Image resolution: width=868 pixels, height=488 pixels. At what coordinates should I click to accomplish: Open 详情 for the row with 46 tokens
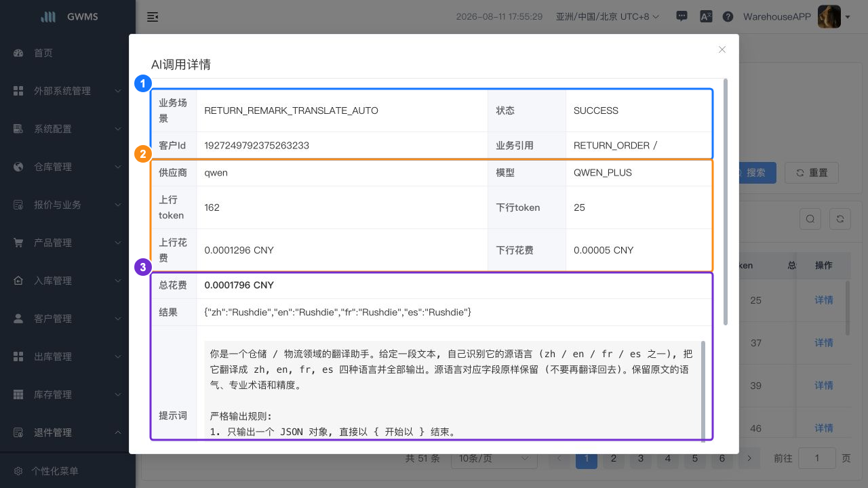[824, 428]
